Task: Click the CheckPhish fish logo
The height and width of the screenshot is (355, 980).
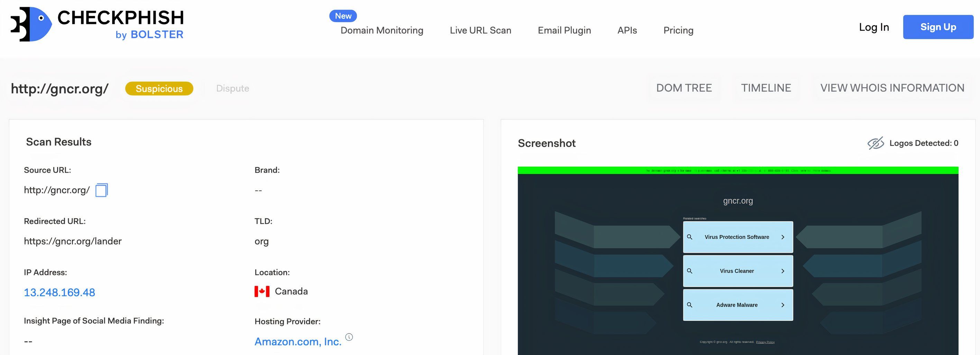Action: coord(31,24)
